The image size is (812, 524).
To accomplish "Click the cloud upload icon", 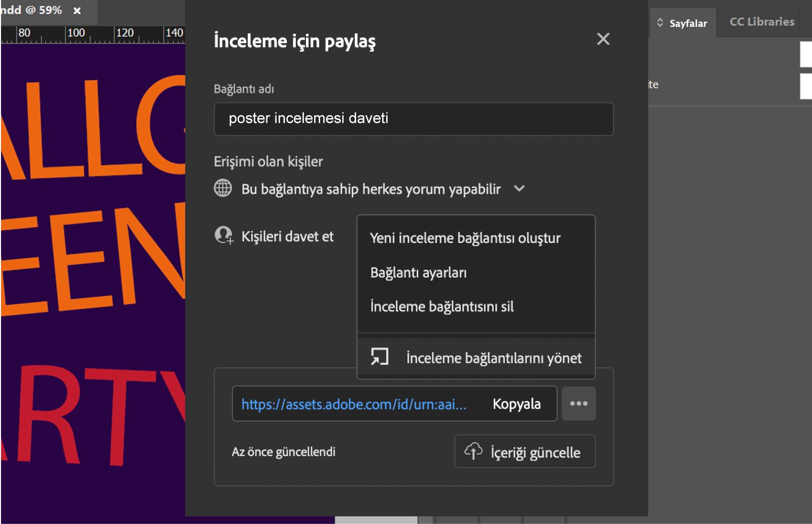I will point(473,450).
